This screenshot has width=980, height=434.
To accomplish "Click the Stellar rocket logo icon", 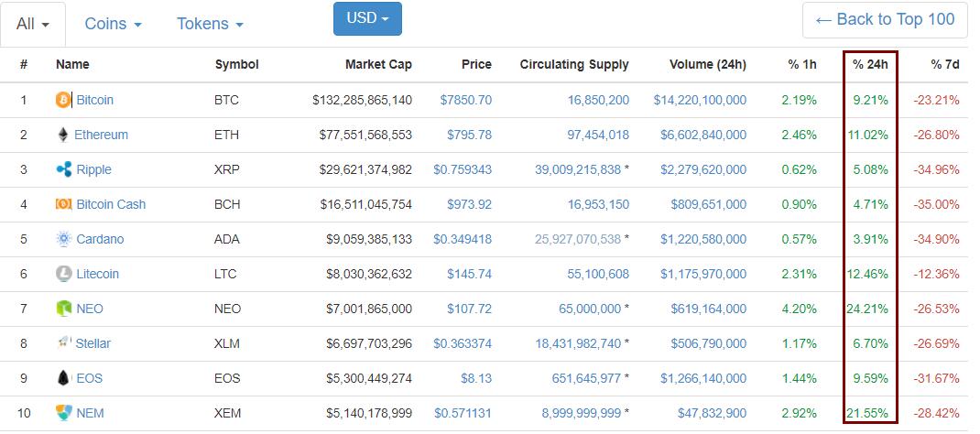I will tap(63, 343).
